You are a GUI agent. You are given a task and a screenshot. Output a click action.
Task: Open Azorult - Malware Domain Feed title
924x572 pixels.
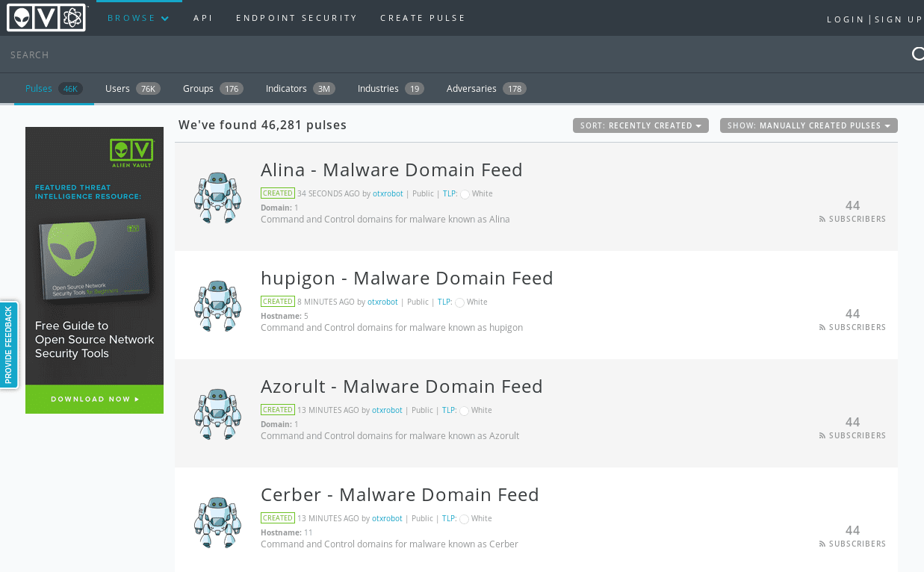click(x=402, y=387)
